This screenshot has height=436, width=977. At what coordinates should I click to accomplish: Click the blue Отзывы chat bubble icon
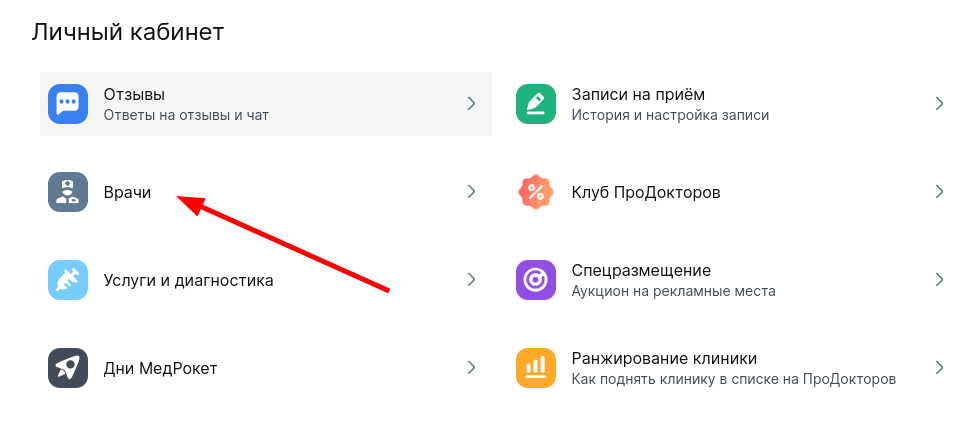click(x=68, y=103)
